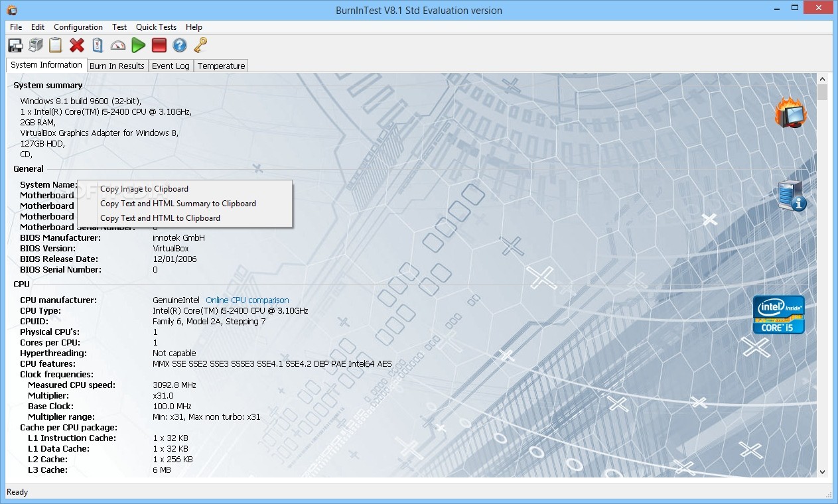This screenshot has width=838, height=504.
Task: Click the red X clear results icon
Action: click(x=77, y=45)
